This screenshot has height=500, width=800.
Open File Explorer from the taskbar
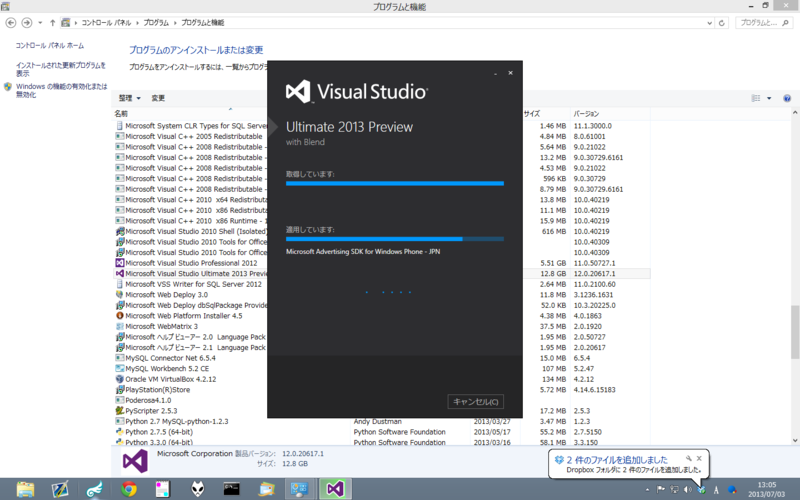tap(25, 489)
